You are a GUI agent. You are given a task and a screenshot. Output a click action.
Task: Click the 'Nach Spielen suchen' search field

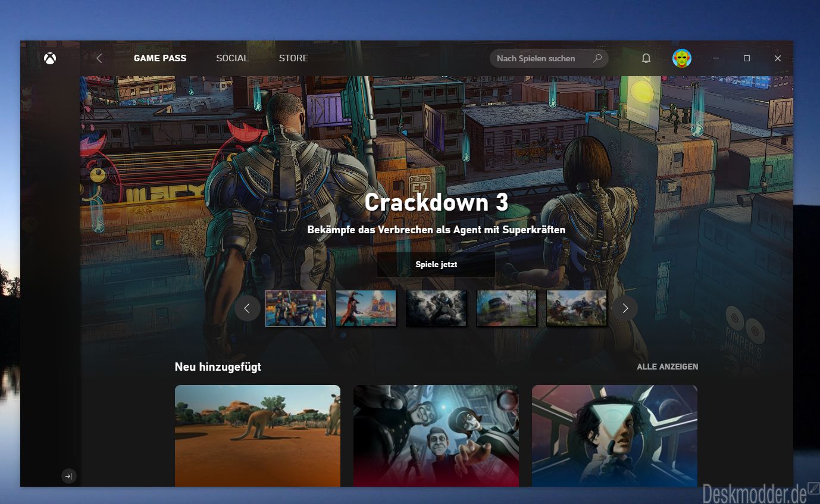click(549, 58)
